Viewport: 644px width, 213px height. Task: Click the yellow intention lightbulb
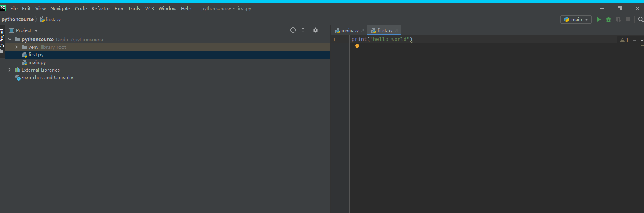coord(357,46)
